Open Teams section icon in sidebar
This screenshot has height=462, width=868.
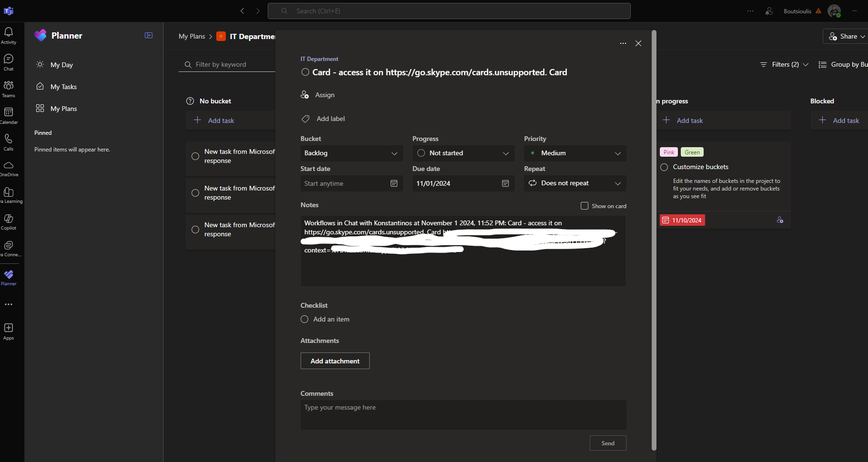[x=9, y=89]
